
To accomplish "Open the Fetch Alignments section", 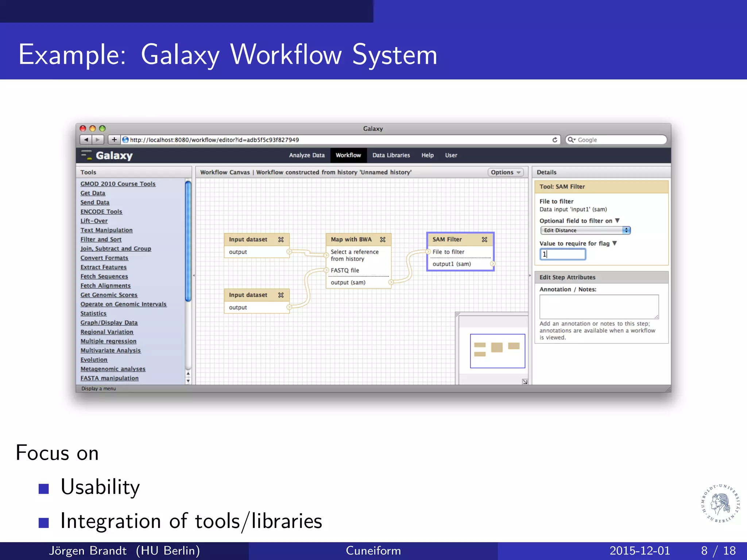I will [x=105, y=286].
